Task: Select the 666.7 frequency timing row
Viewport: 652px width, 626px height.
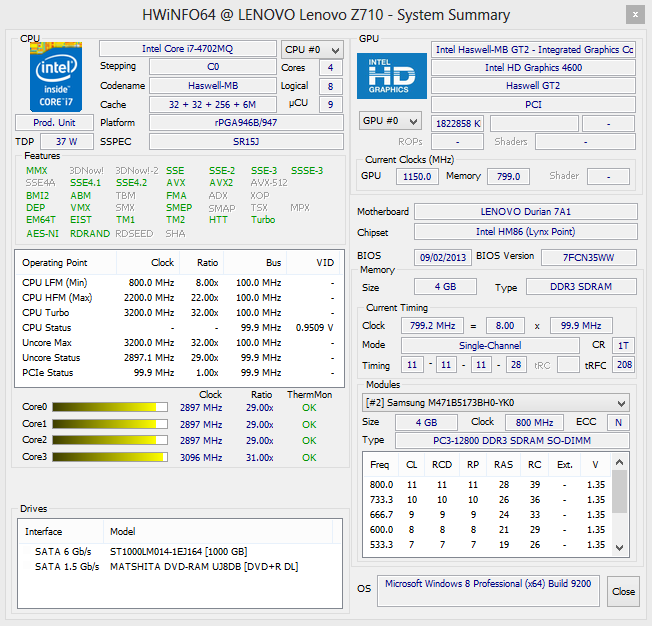Action: point(487,515)
